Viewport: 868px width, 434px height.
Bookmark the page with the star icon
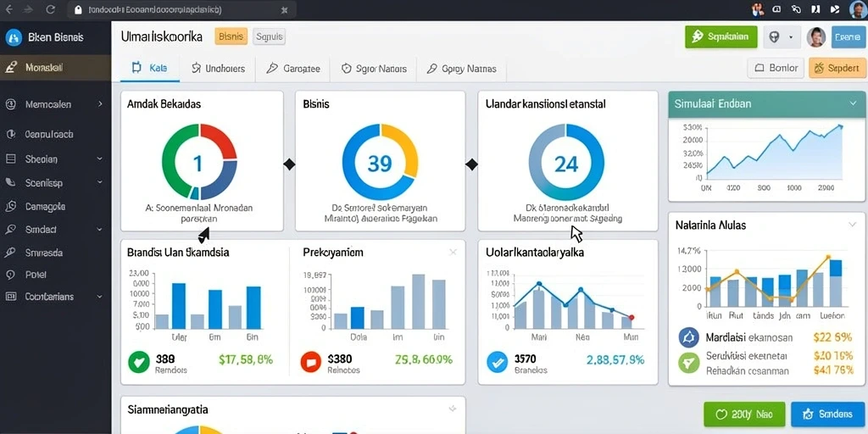tap(285, 10)
